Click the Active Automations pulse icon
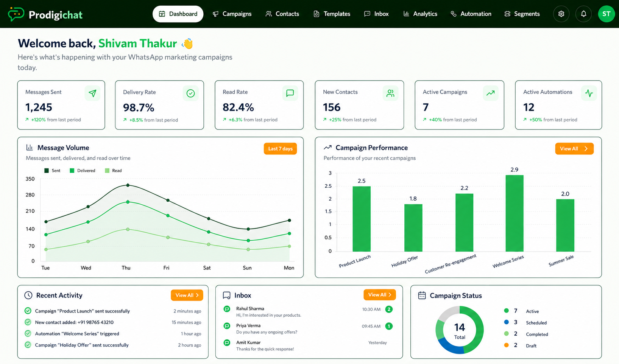Screen dimensions: 619x364 coord(589,93)
